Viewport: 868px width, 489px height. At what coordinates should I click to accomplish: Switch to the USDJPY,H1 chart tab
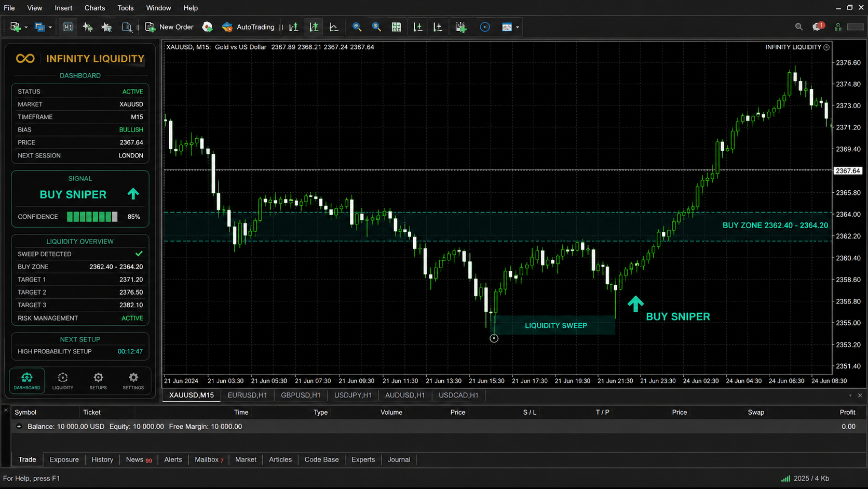point(353,395)
